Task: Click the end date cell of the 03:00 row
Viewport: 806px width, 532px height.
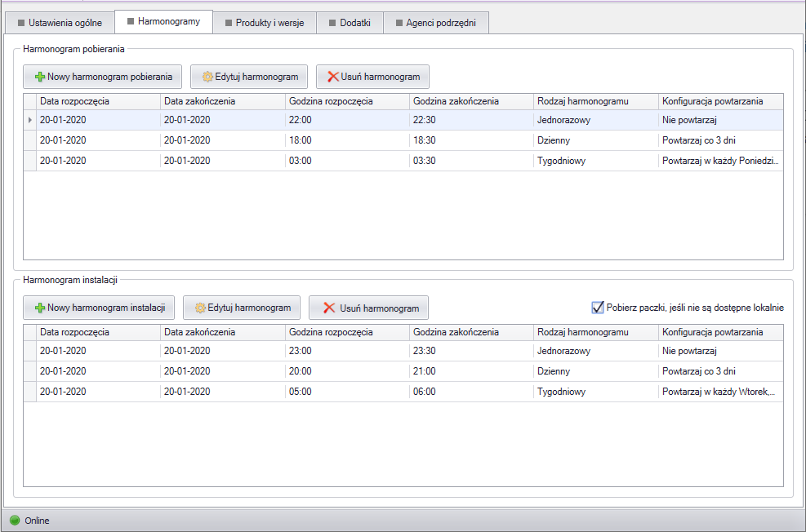Action: tap(223, 161)
